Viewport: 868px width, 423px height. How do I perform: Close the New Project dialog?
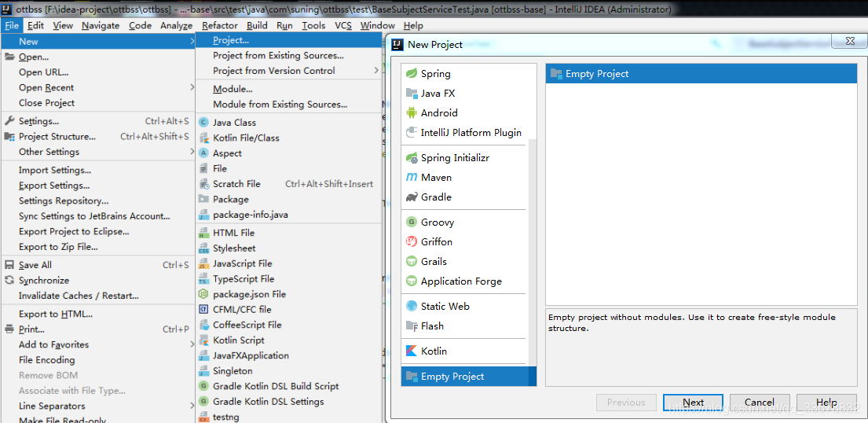[850, 42]
